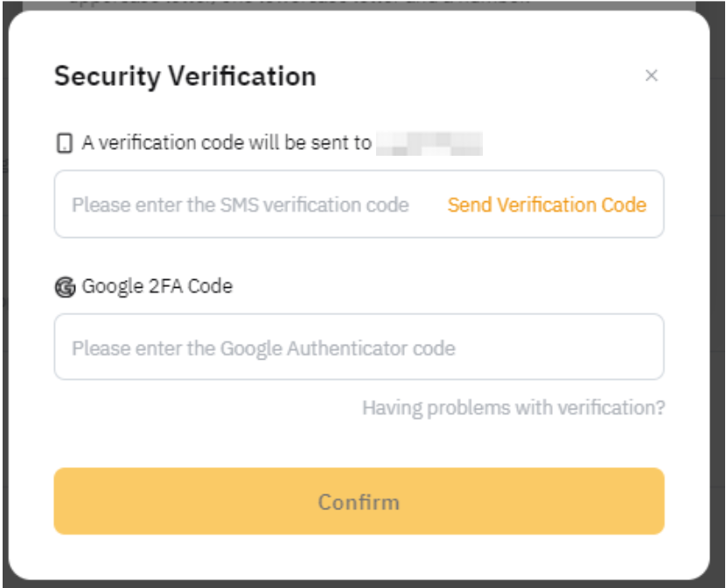The height and width of the screenshot is (588, 726).
Task: Click the Google 2FA Code label
Action: pos(157,286)
